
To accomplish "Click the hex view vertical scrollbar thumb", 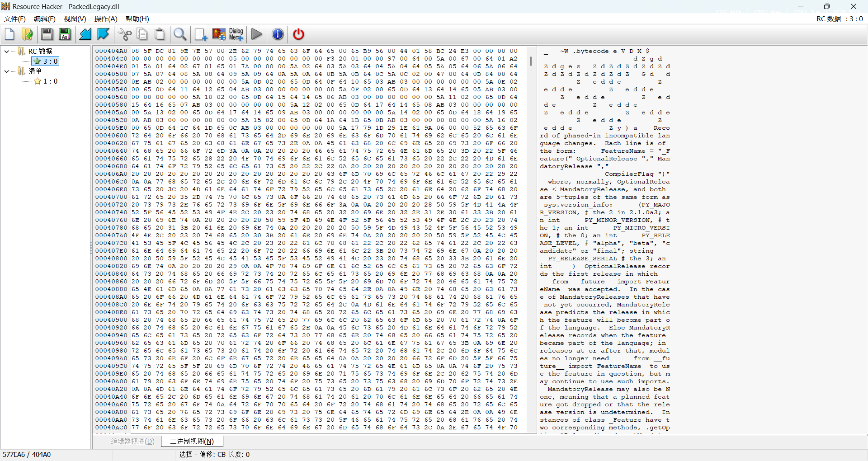I will tap(531, 61).
